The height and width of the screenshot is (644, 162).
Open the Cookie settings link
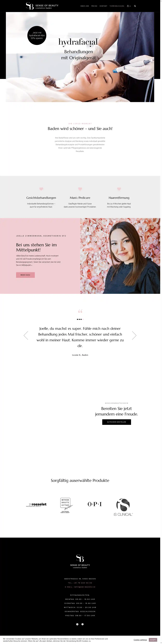[x=140, y=640]
